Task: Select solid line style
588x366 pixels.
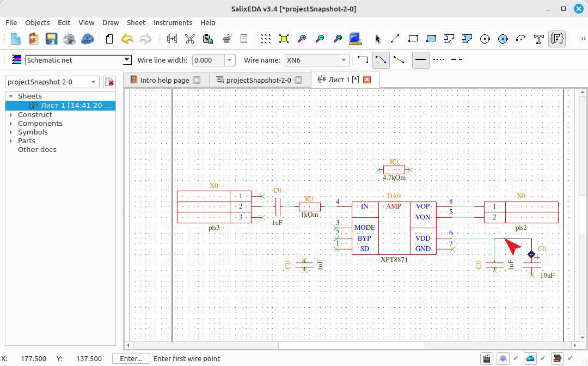Action: point(421,60)
